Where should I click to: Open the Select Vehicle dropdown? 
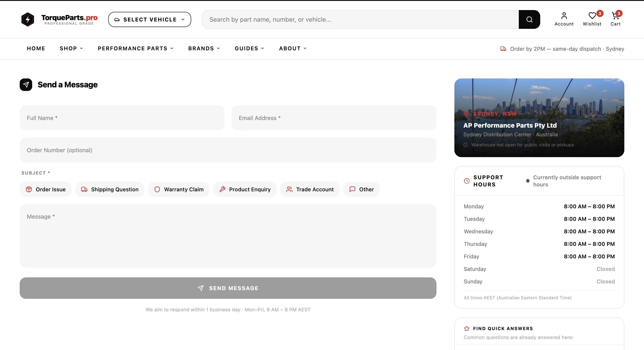tap(150, 19)
